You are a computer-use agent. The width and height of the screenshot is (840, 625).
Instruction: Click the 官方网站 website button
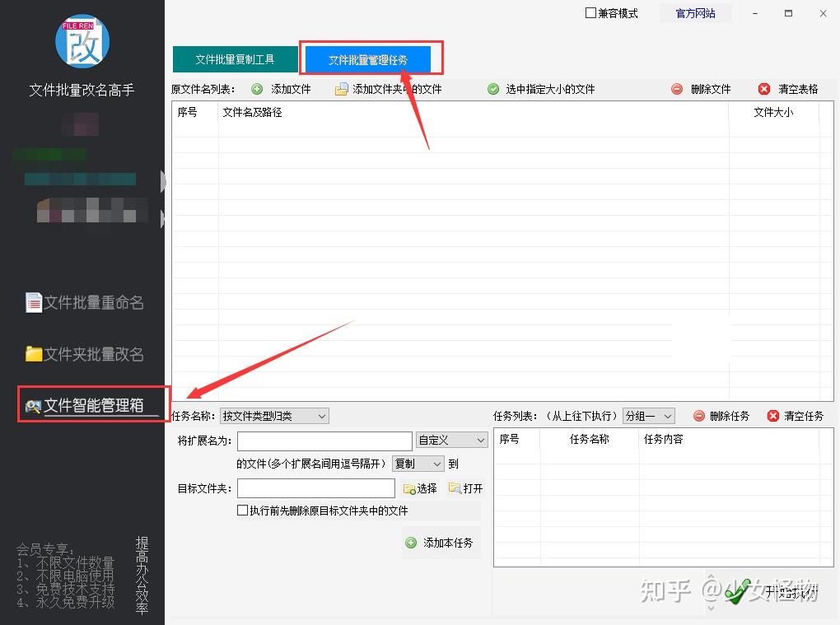[694, 13]
